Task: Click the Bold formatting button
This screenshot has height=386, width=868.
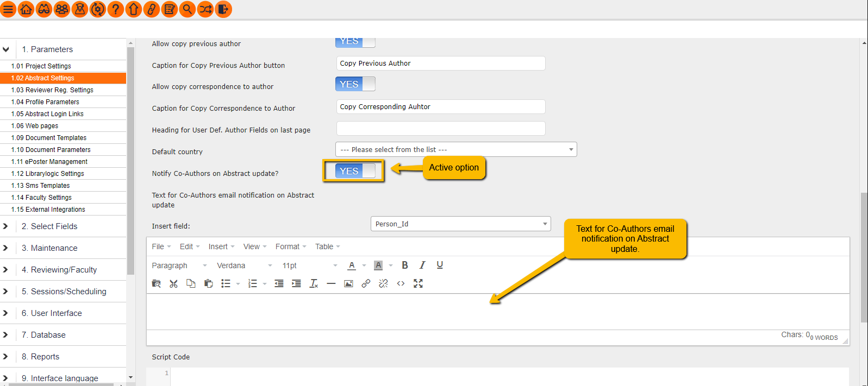Action: [404, 265]
